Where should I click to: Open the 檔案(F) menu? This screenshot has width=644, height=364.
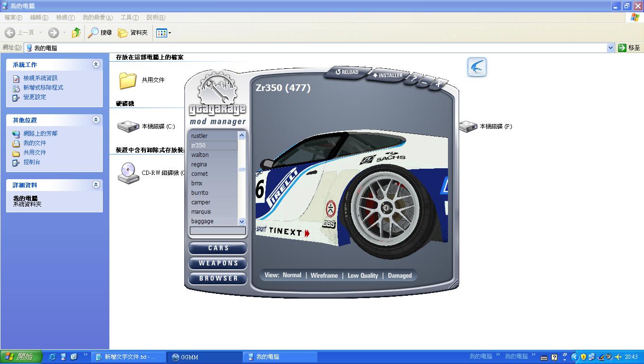click(13, 18)
